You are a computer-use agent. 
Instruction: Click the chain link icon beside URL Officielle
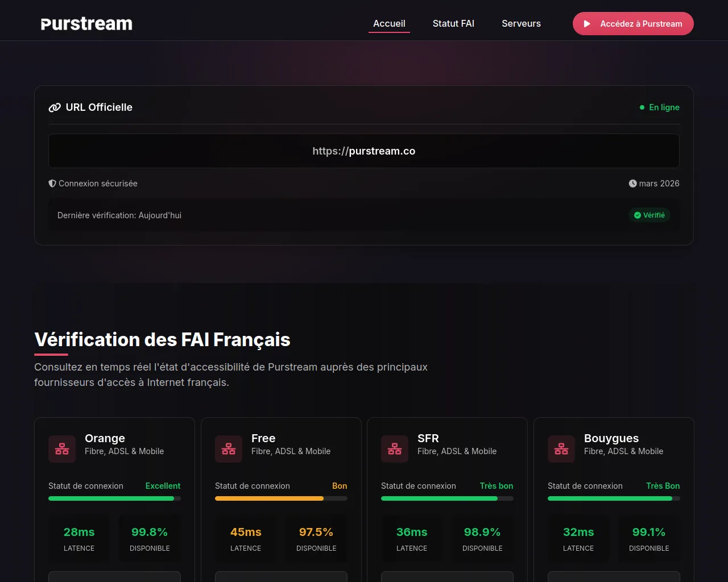point(55,107)
